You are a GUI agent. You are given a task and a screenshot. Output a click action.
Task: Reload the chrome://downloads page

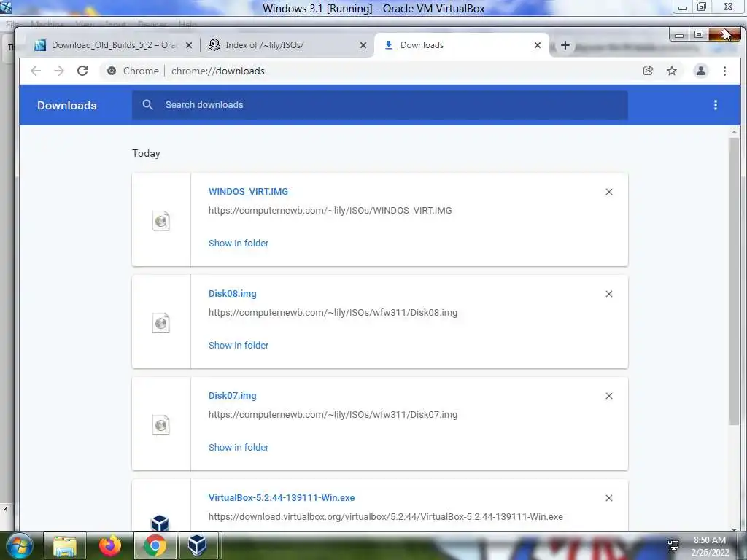click(82, 71)
